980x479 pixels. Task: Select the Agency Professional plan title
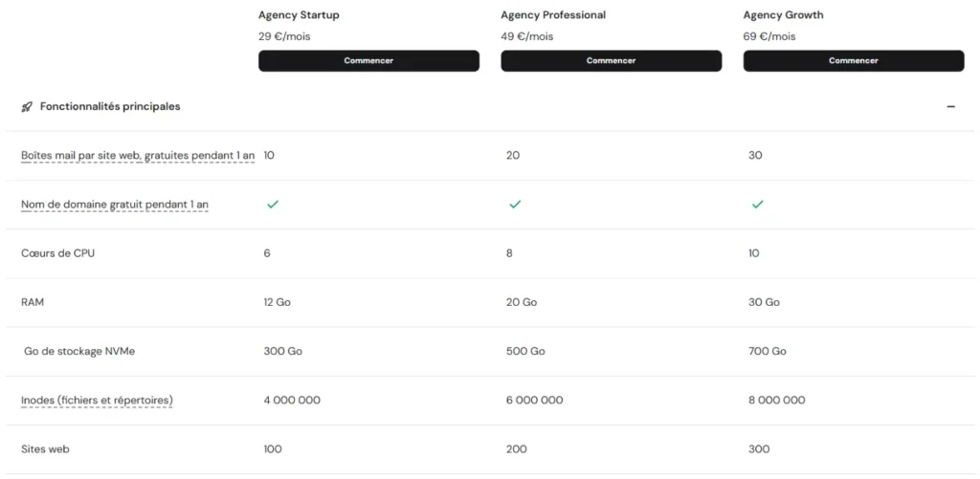point(553,15)
